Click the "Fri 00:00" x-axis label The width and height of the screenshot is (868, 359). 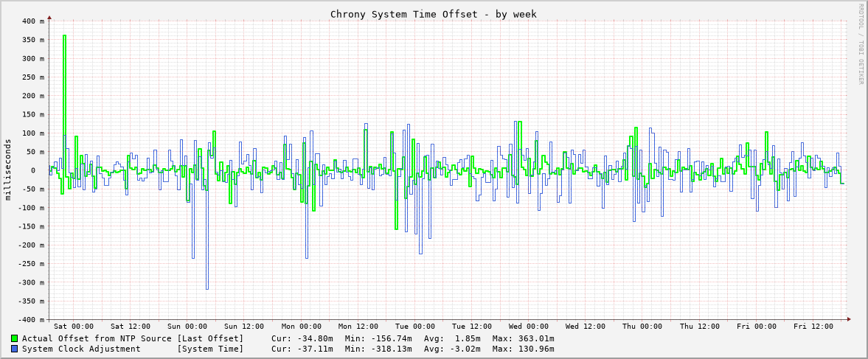(757, 327)
